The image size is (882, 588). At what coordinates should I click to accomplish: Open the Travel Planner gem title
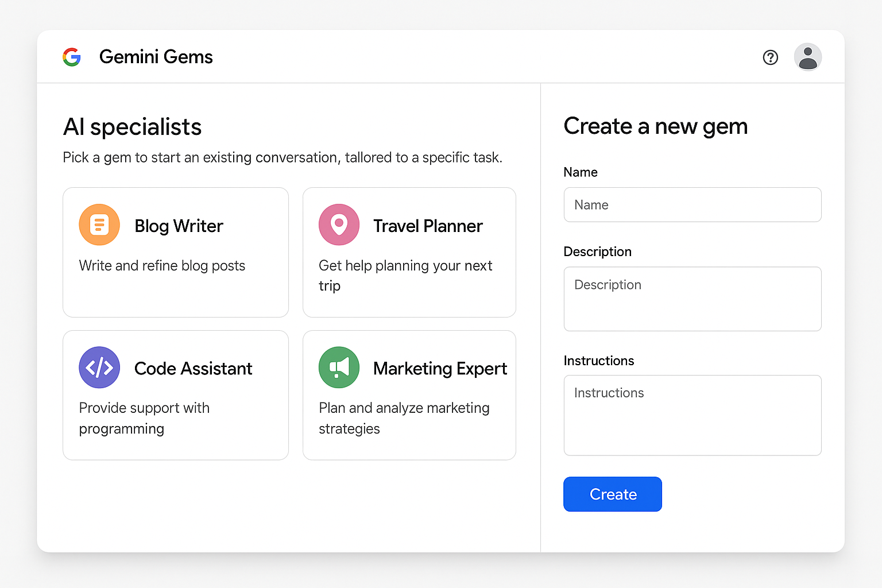pos(428,226)
